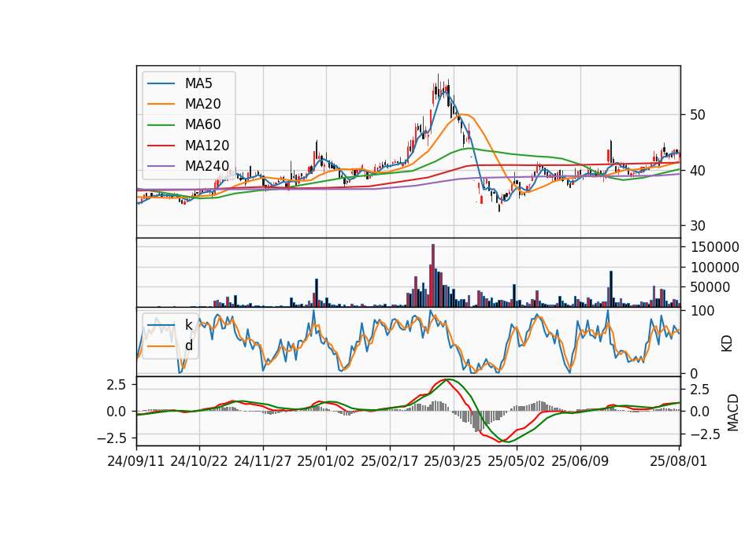Click the price peak candlestick near 57
The height and width of the screenshot is (543, 756).
(x=439, y=87)
